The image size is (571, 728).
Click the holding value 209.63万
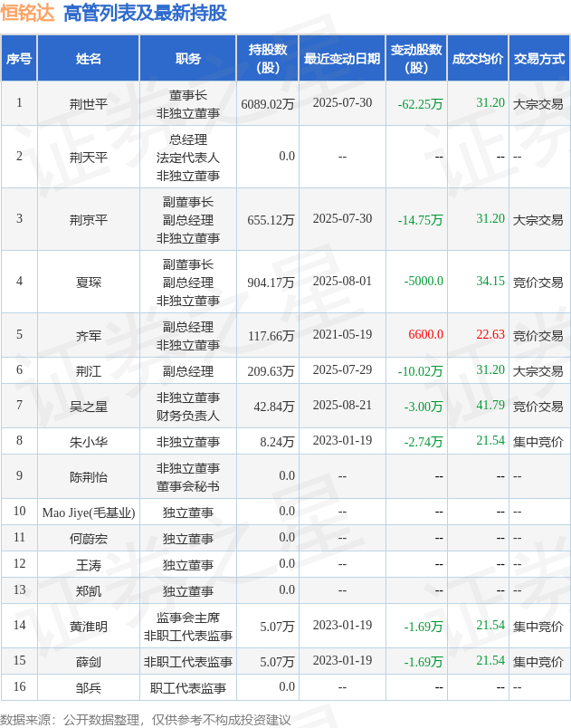tap(271, 371)
